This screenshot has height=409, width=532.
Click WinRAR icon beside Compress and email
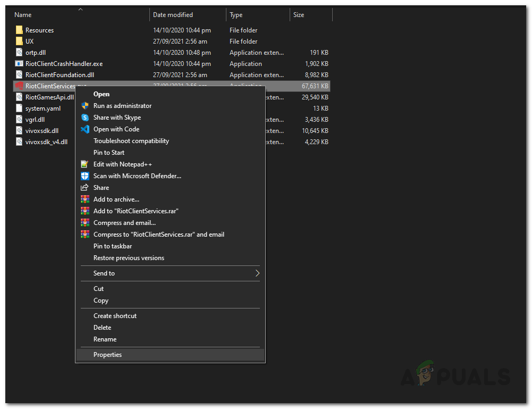[x=85, y=223]
